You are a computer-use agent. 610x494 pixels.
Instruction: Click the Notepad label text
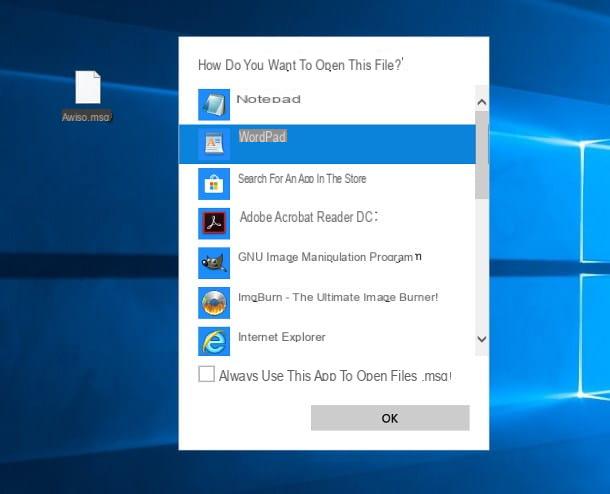[x=268, y=99]
